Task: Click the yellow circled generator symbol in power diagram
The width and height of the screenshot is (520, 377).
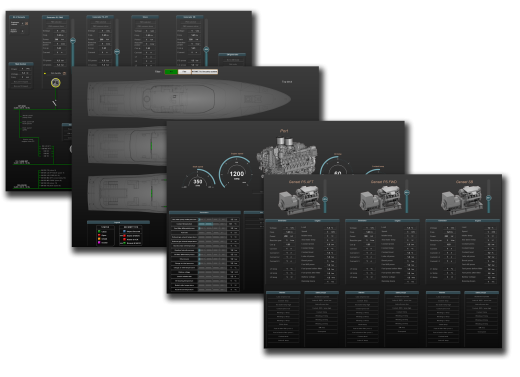Action: point(56,82)
